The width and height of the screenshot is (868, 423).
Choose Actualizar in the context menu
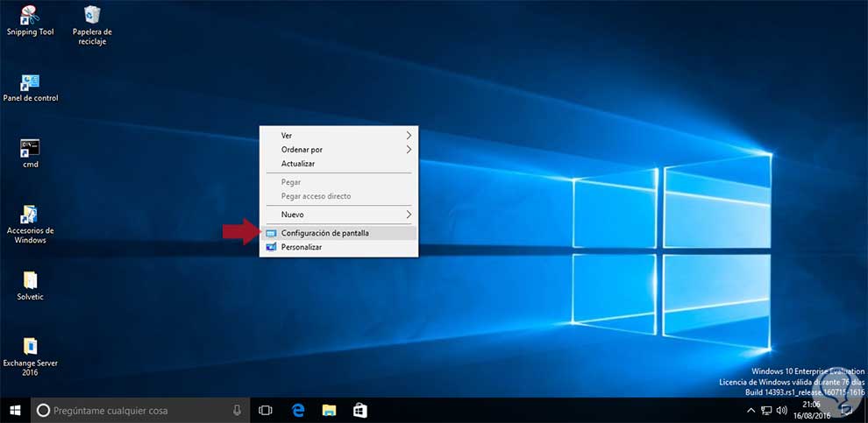click(x=338, y=164)
